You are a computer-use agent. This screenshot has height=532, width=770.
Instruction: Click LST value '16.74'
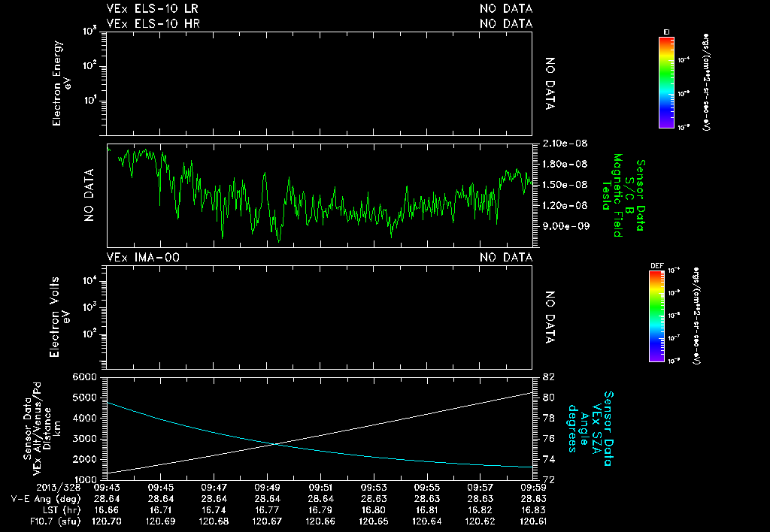click(x=214, y=510)
